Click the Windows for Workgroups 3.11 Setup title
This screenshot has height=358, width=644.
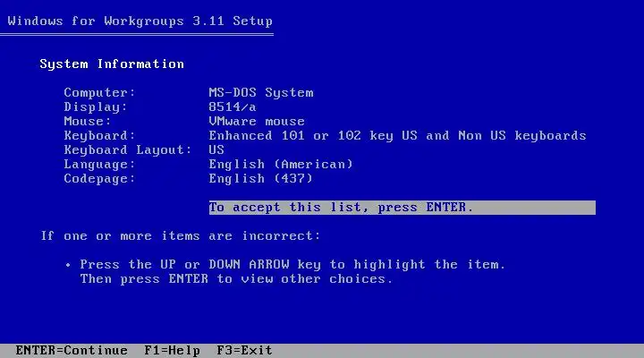[x=140, y=21]
